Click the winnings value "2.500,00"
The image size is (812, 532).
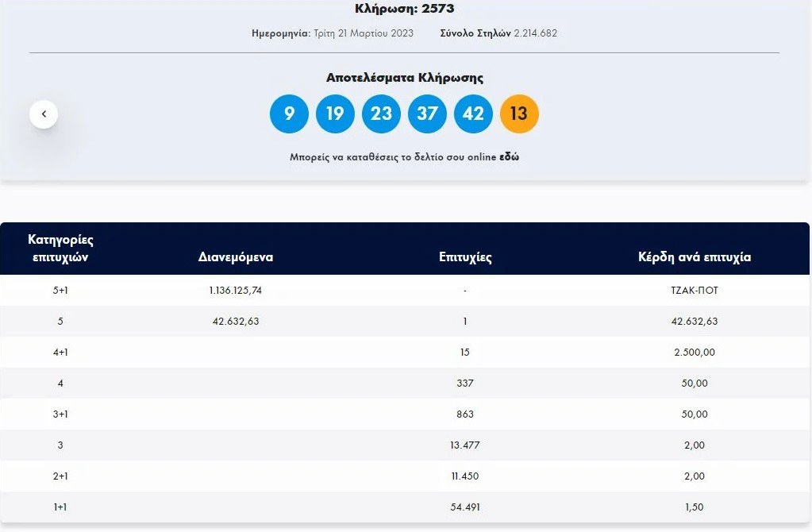click(x=695, y=353)
